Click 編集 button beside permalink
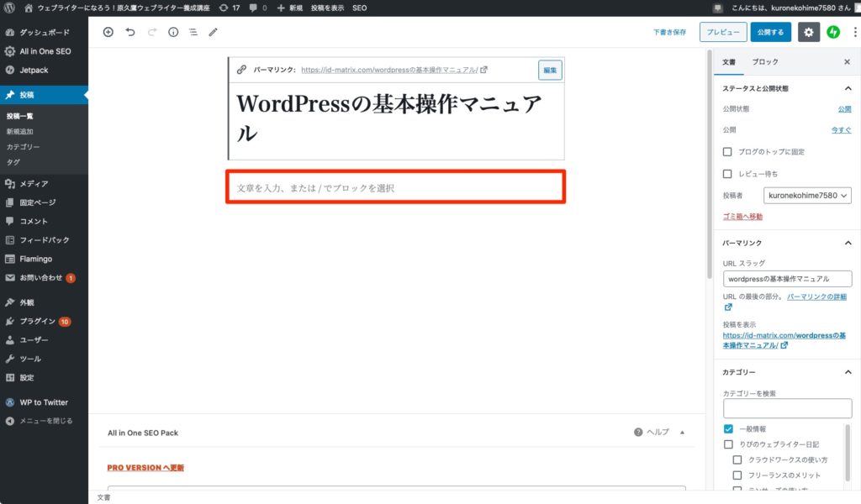This screenshot has width=861, height=504. point(550,71)
